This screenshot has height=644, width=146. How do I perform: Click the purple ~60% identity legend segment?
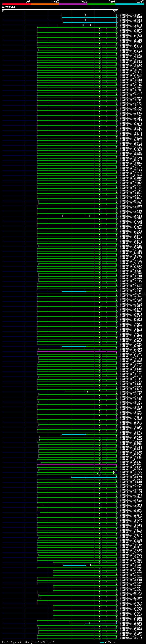tap(73, 4)
